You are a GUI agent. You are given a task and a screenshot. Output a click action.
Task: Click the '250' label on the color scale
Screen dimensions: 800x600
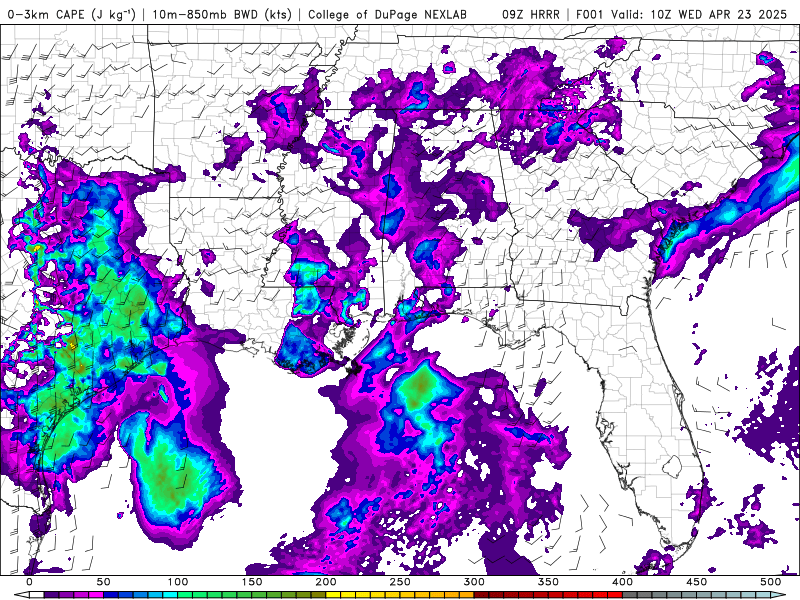point(400,582)
